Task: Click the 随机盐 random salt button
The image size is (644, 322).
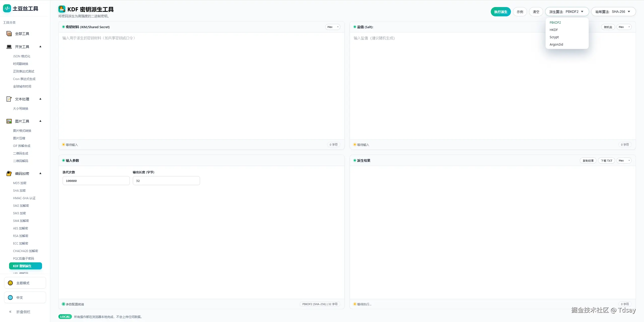Action: click(x=608, y=27)
